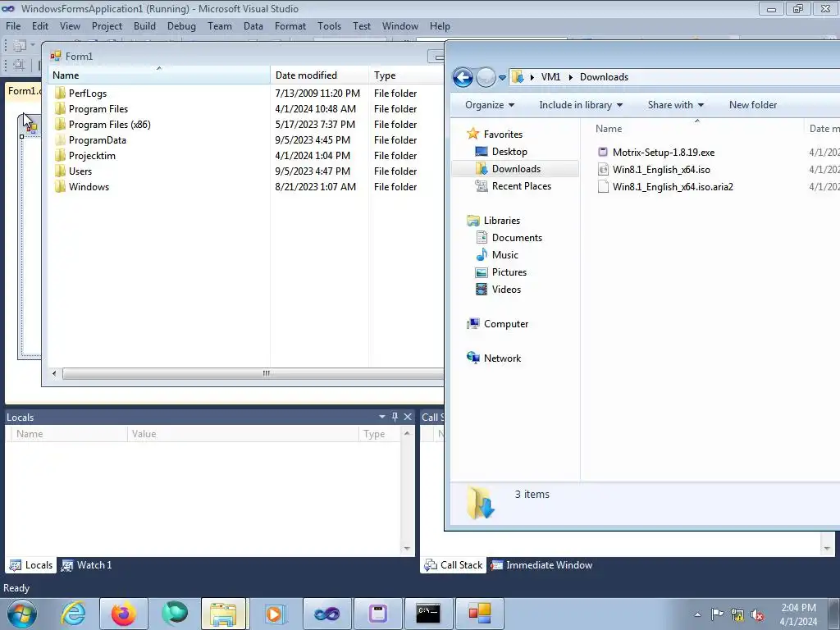This screenshot has height=630, width=840.
Task: Open the Organize dropdown menu
Action: 490,105
